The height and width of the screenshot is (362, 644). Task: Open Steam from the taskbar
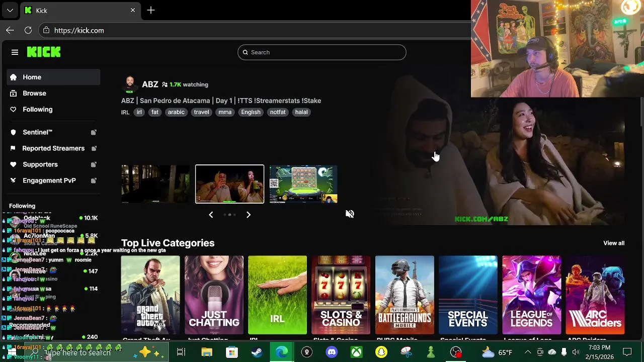257,352
